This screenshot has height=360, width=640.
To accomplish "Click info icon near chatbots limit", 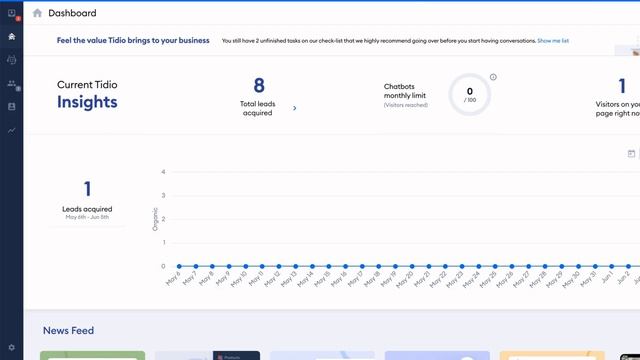I will click(x=493, y=77).
